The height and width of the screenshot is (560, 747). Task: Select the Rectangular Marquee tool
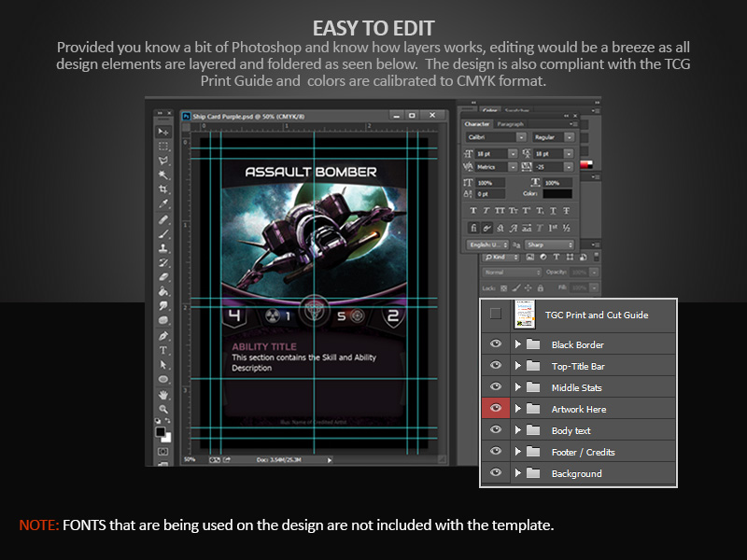coord(163,147)
